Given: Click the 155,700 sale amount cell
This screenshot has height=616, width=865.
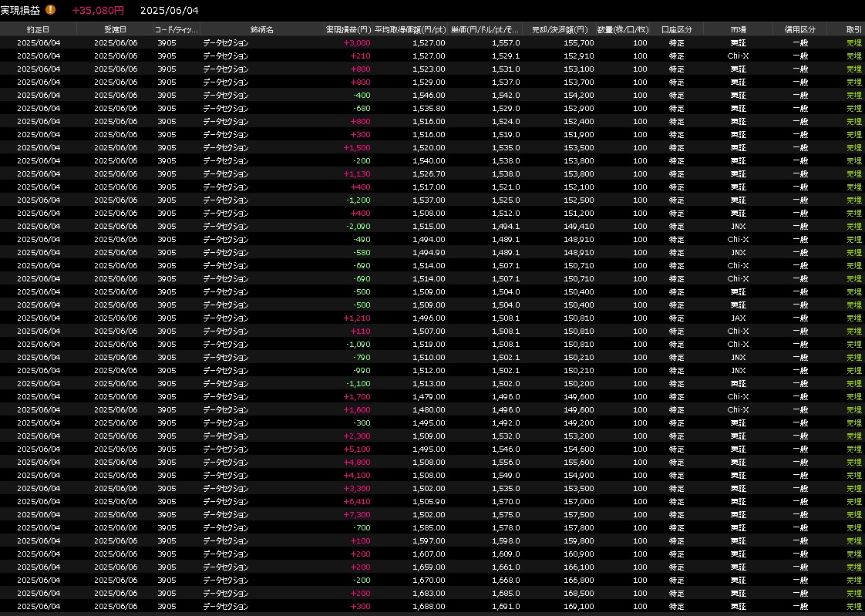Looking at the screenshot, I should click(579, 42).
